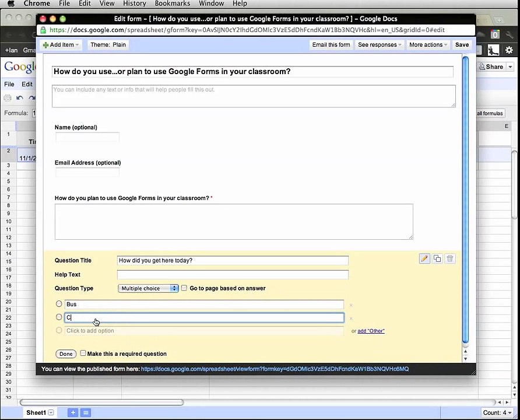Save the form
Screen dimensions: 520x420
point(462,45)
